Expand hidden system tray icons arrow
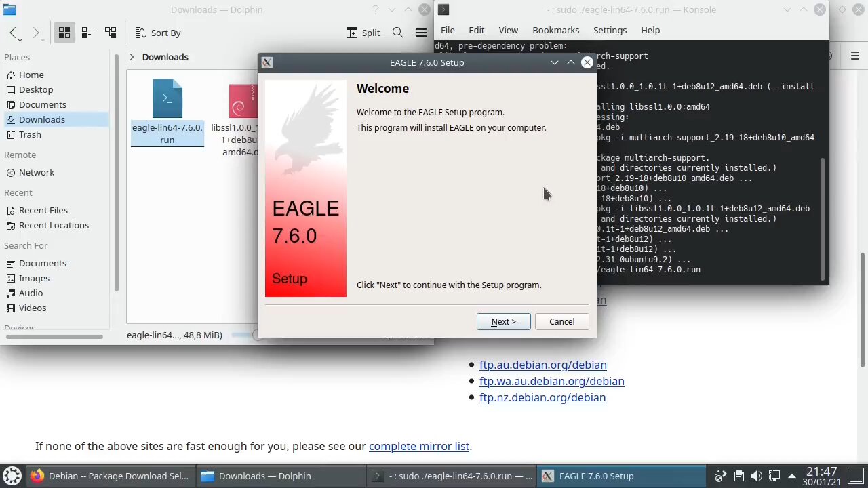This screenshot has height=488, width=868. 791,476
